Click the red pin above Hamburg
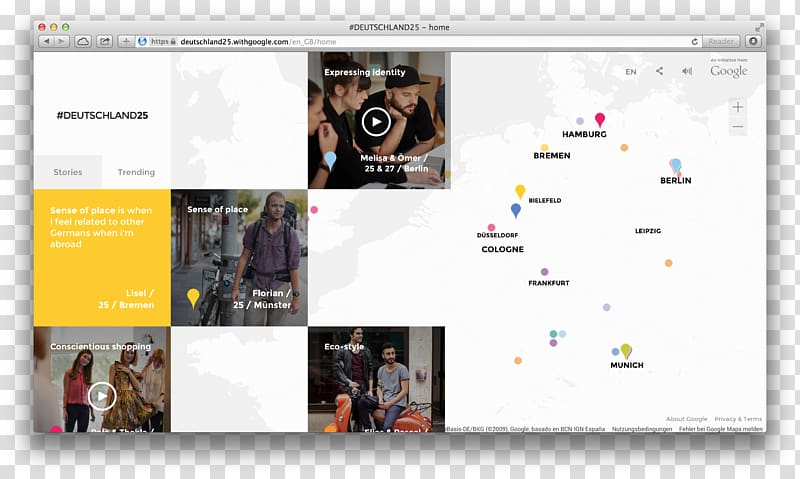 600,119
